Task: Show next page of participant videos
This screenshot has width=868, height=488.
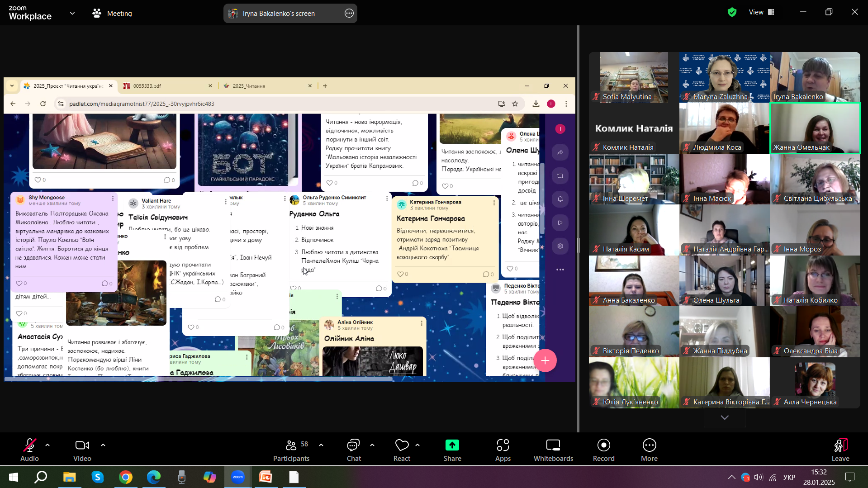Action: [x=724, y=417]
